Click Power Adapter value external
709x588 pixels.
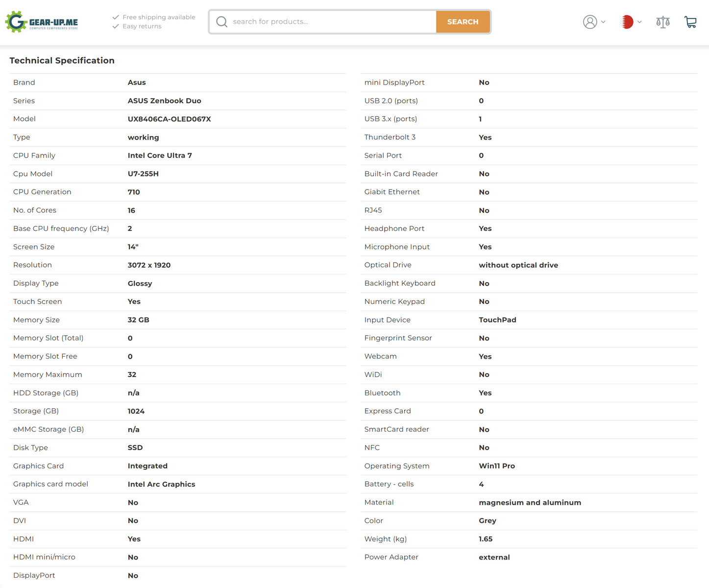click(494, 557)
